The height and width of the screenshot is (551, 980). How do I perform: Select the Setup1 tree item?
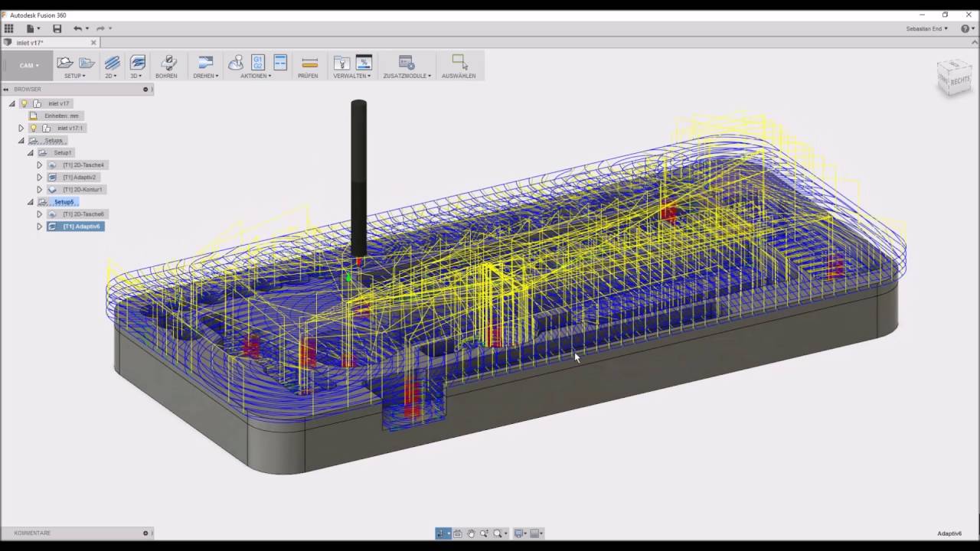click(63, 152)
